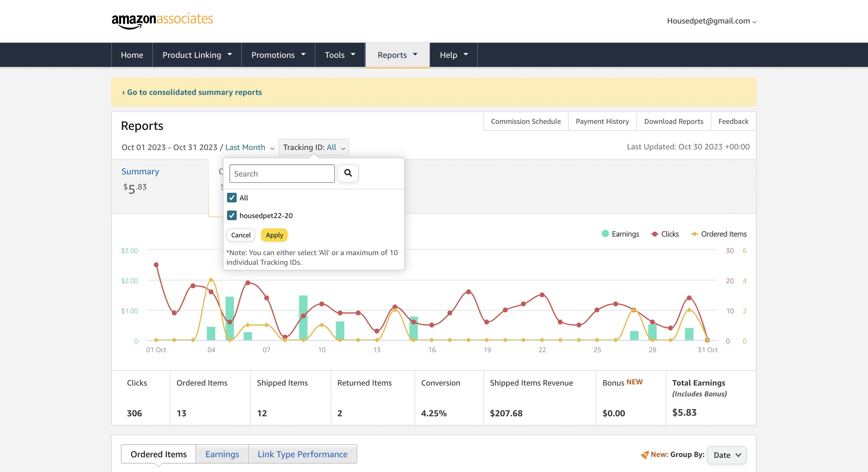Click the Returned Items count 2
Screen dimensions: 868x472
[x=340, y=413]
